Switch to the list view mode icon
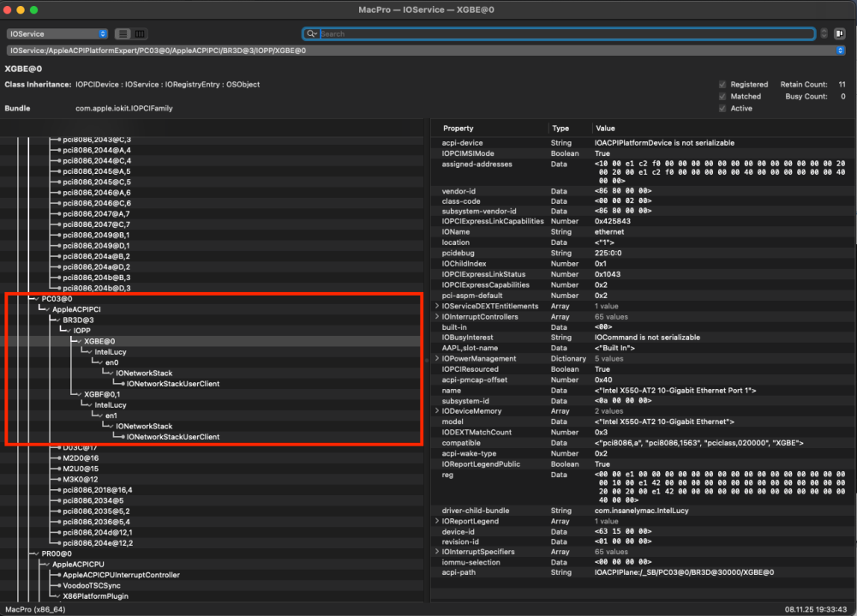The height and width of the screenshot is (616, 857). 123,34
